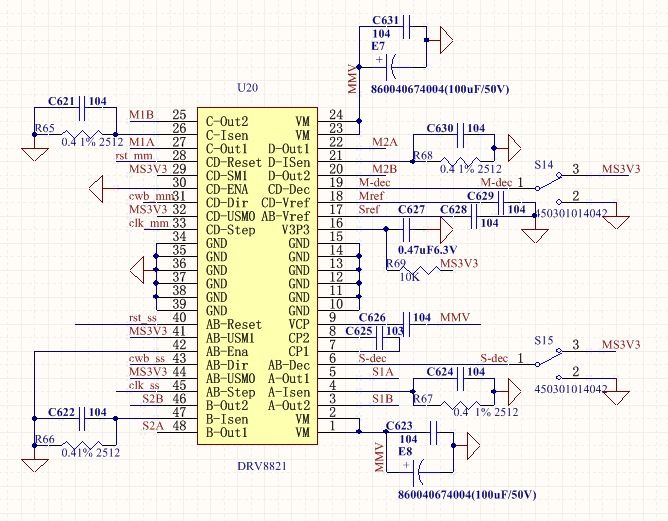Click 860040674004(100uF/50V) text below E7
668x521 pixels.
tap(440, 89)
